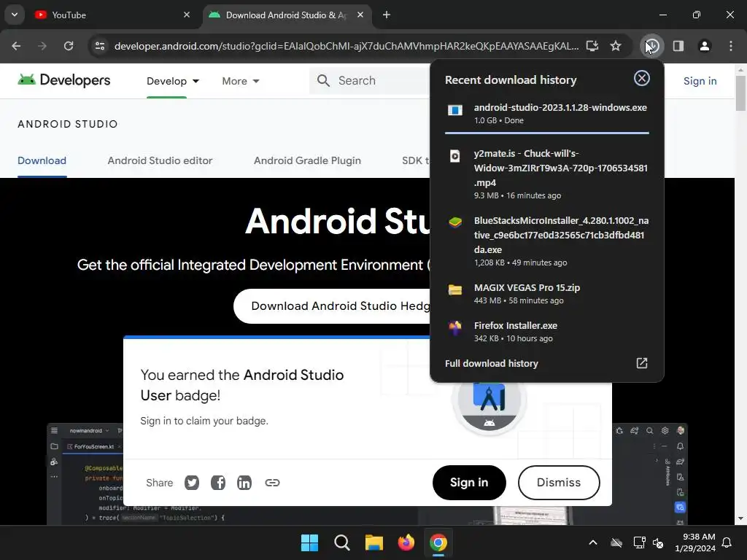This screenshot has height=560, width=747.
Task: Reload the current page
Action: coord(69,46)
